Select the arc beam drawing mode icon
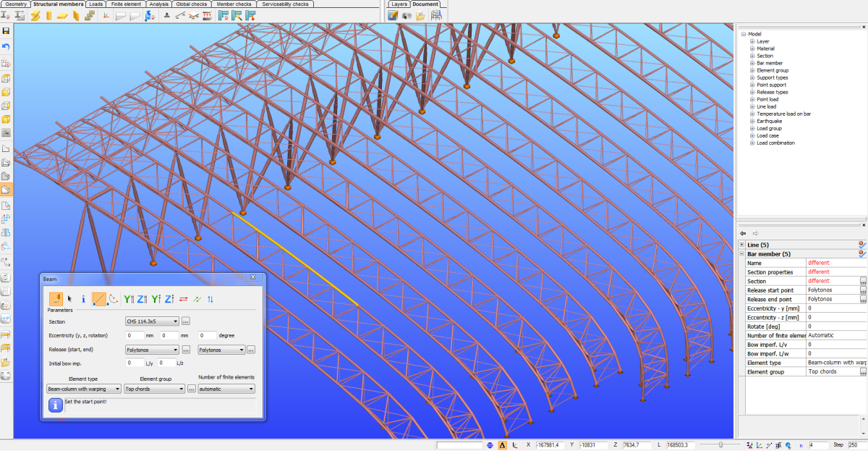The height and width of the screenshot is (451, 868). [x=113, y=298]
